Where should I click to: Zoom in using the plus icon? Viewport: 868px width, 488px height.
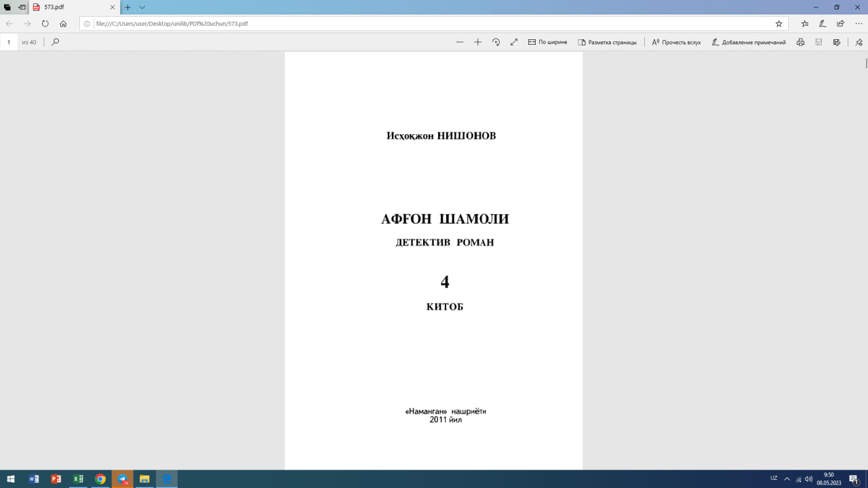tap(477, 42)
